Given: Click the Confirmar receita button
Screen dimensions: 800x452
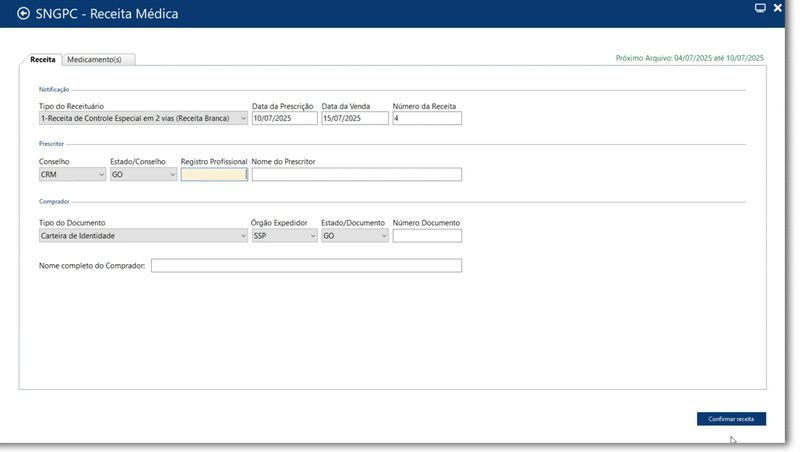Looking at the screenshot, I should coord(731,419).
